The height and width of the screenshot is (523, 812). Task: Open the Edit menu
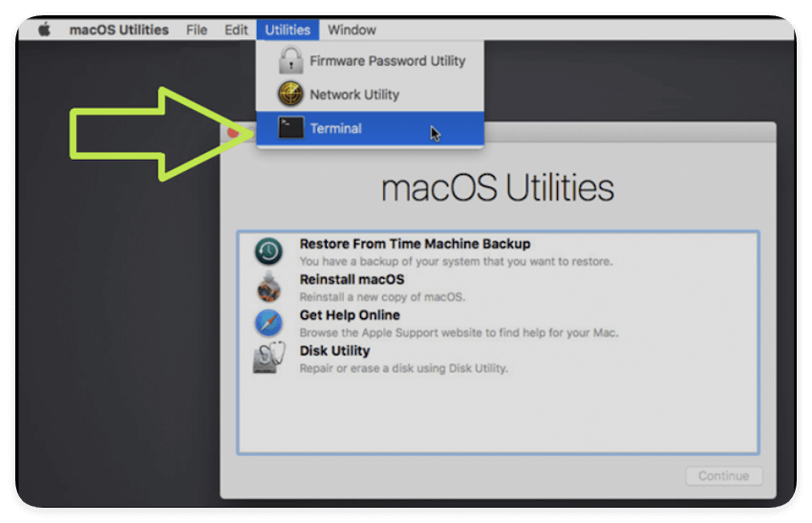click(x=236, y=30)
